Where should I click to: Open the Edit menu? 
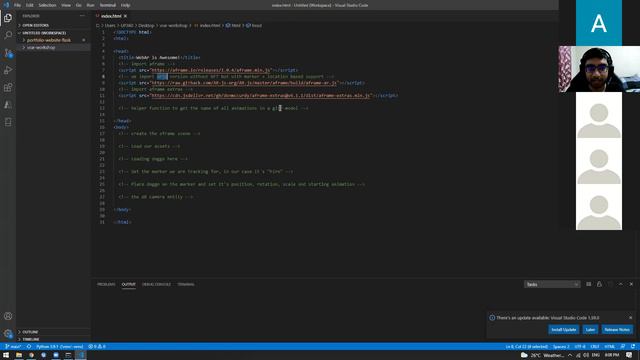29,5
